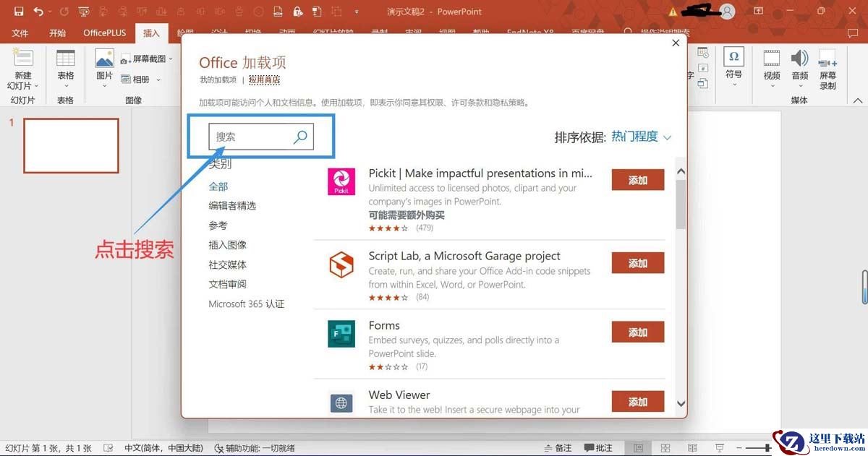Select the 文档审阅 category
868x456 pixels.
pos(228,284)
